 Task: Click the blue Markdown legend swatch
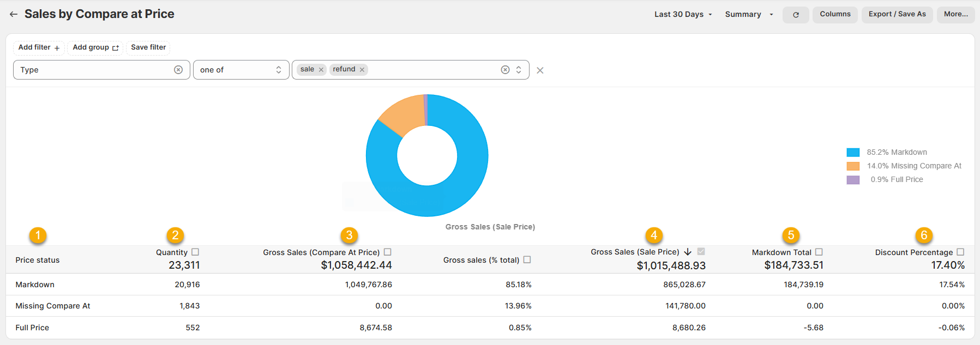click(x=853, y=153)
